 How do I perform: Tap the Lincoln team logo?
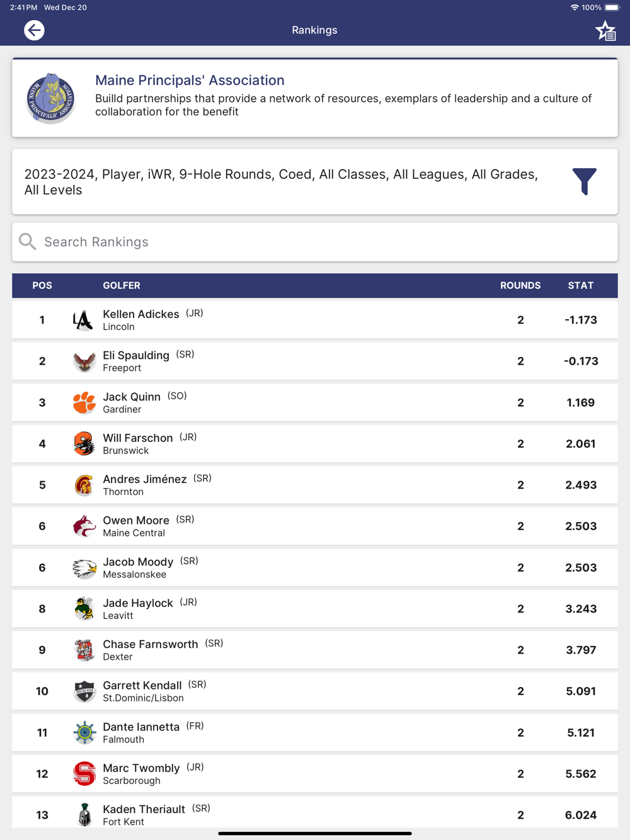pos(83,321)
